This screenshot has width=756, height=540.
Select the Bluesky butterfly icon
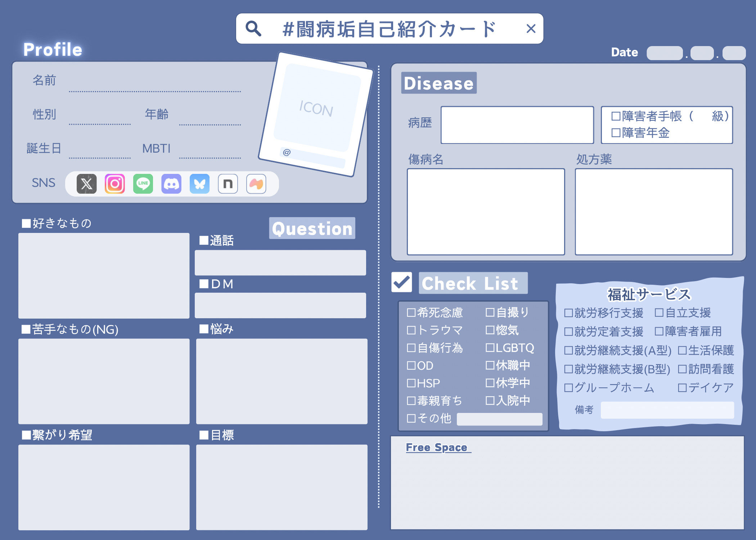pos(200,184)
